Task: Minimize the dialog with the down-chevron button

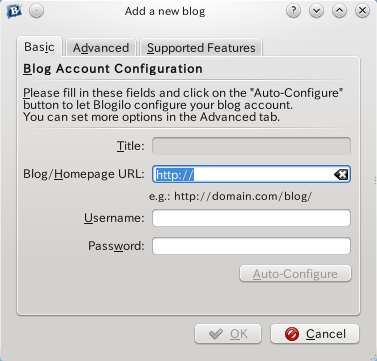Action: (316, 11)
